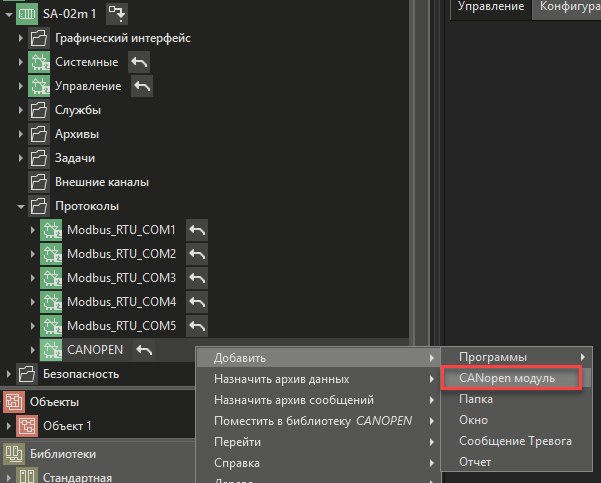Image resolution: width=601 pixels, height=483 pixels.
Task: Click the green Системные group icon
Action: click(39, 62)
